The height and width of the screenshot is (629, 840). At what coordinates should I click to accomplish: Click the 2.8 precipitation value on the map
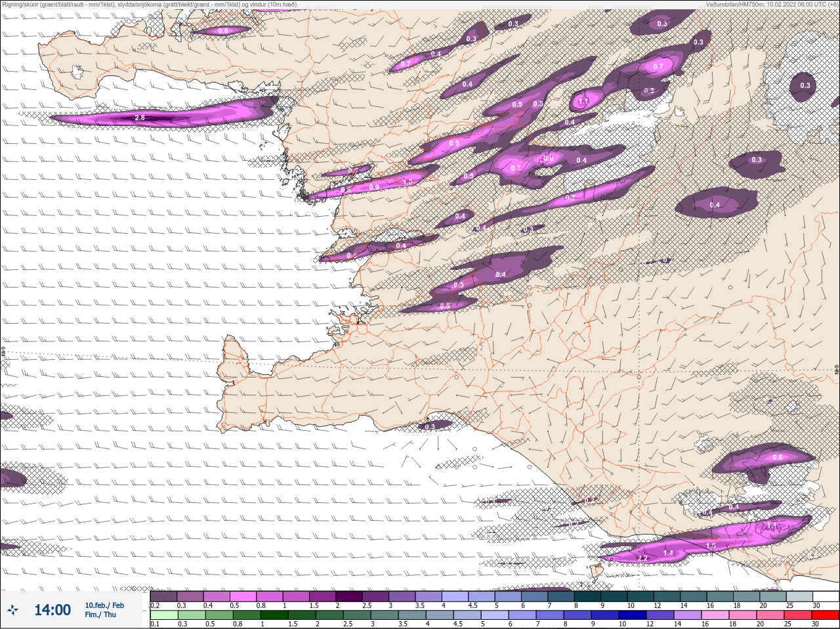(x=140, y=118)
